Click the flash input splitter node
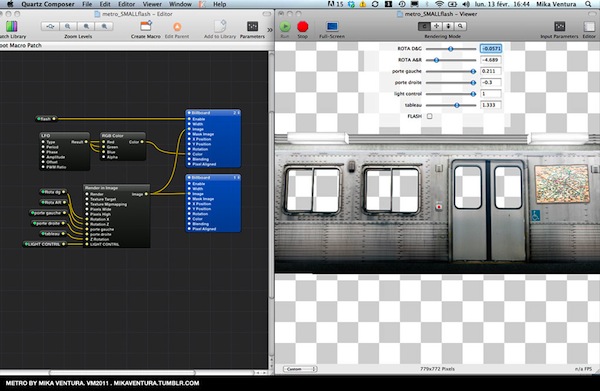The height and width of the screenshot is (391, 600). [46, 119]
